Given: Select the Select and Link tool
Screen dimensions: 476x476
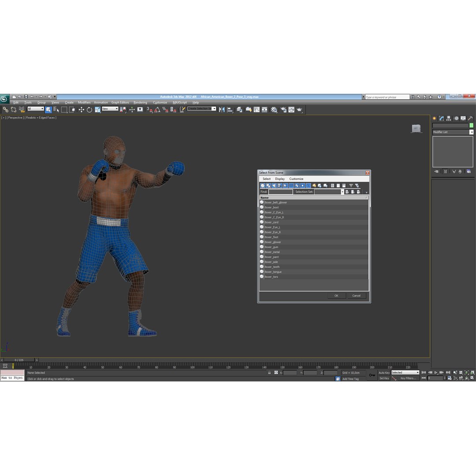Looking at the screenshot, I should pos(5,110).
